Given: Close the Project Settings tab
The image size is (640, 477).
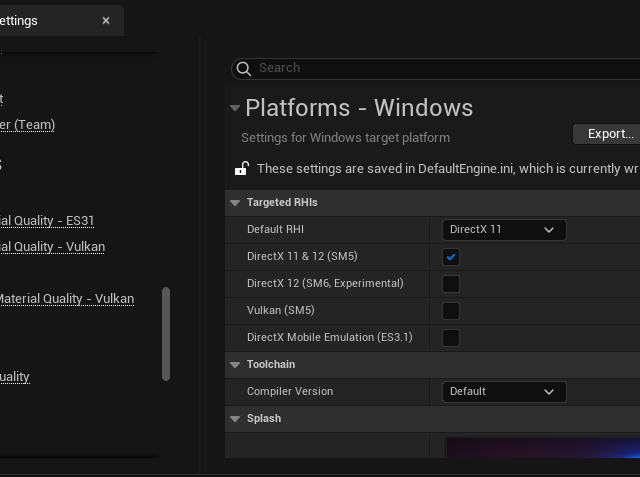Looking at the screenshot, I should pyautogui.click(x=106, y=21).
